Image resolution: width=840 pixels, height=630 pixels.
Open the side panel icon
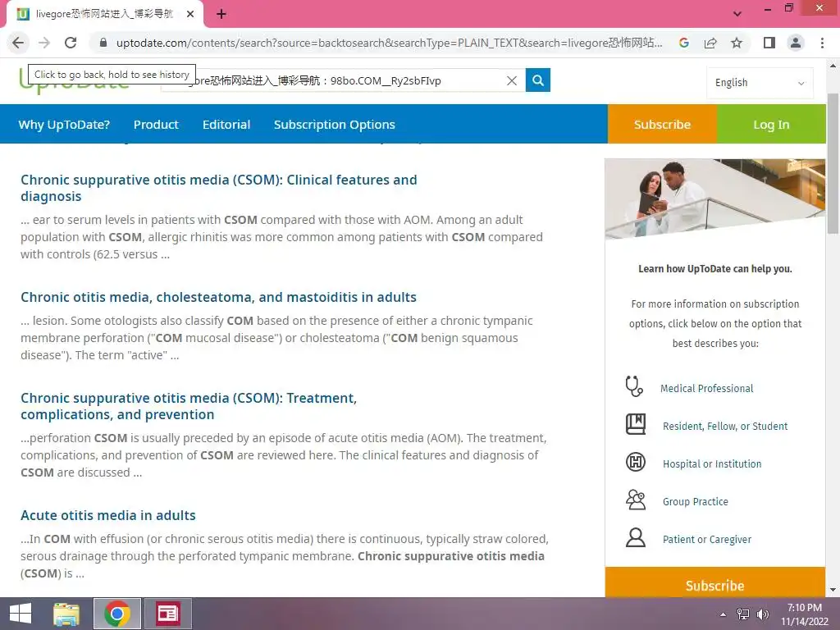pos(769,43)
